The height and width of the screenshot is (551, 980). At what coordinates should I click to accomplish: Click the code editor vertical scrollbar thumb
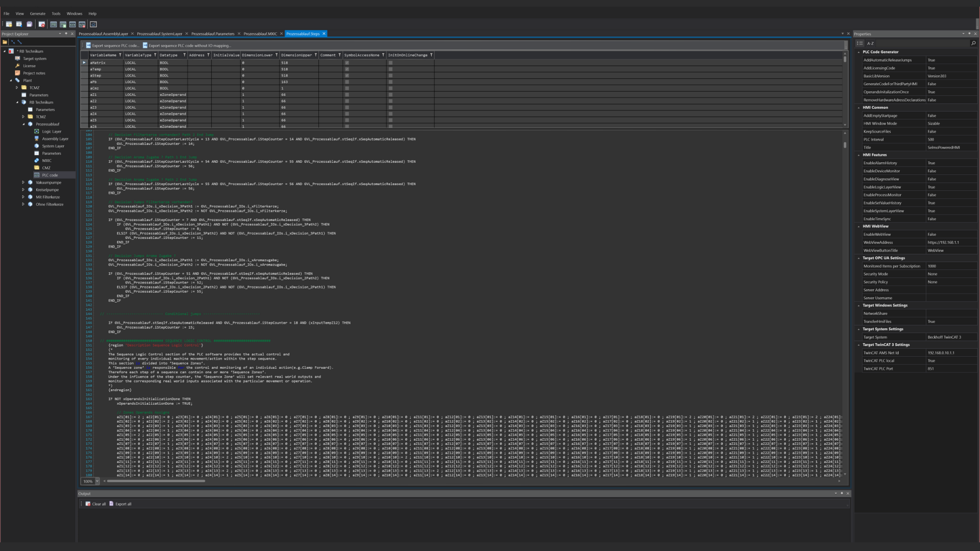[x=845, y=145]
